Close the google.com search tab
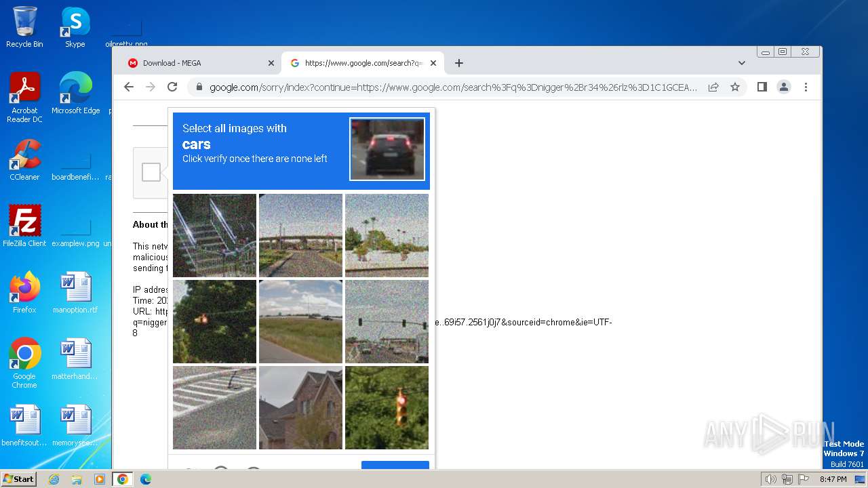Image resolution: width=868 pixels, height=488 pixels. [433, 63]
